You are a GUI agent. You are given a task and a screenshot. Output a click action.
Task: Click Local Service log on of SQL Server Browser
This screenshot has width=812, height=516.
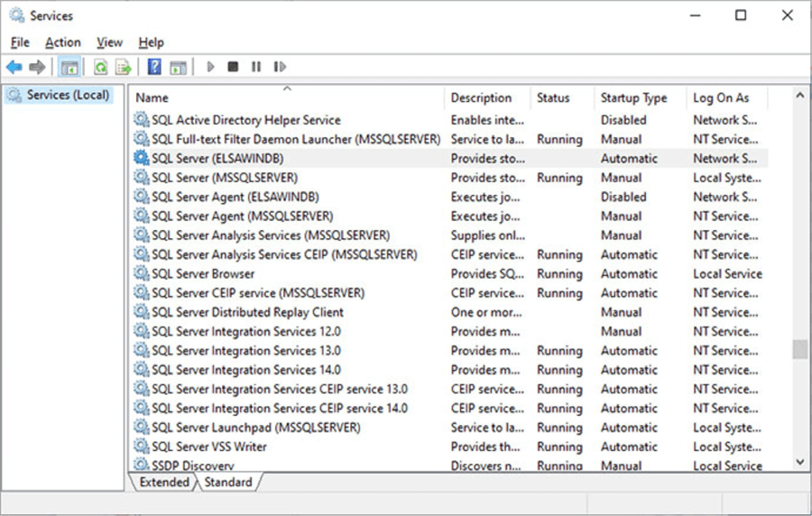coord(727,273)
